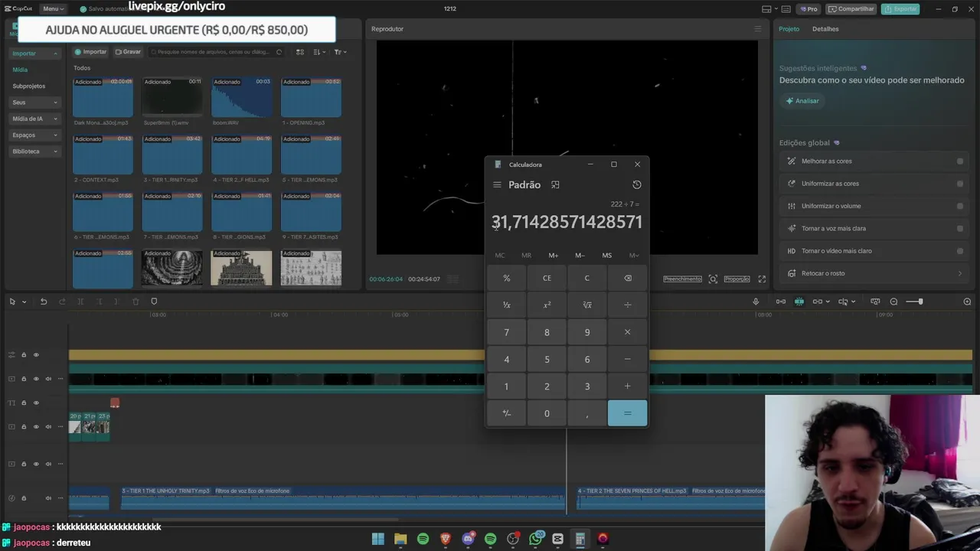Viewport: 980px width, 551px height.
Task: Click the main track magnet icon
Action: coord(780,302)
